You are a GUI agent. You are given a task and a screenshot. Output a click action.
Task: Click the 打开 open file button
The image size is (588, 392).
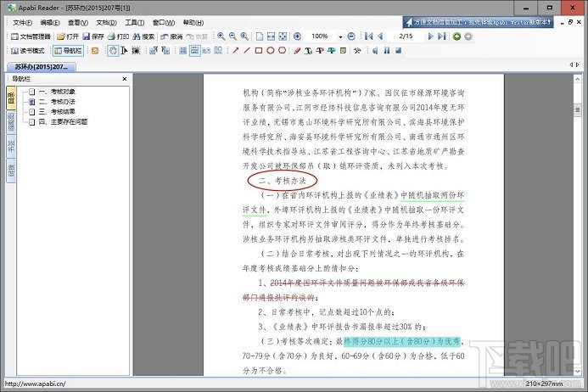pos(68,36)
